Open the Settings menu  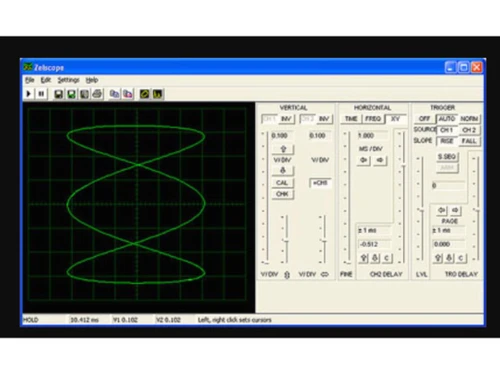[68, 80]
